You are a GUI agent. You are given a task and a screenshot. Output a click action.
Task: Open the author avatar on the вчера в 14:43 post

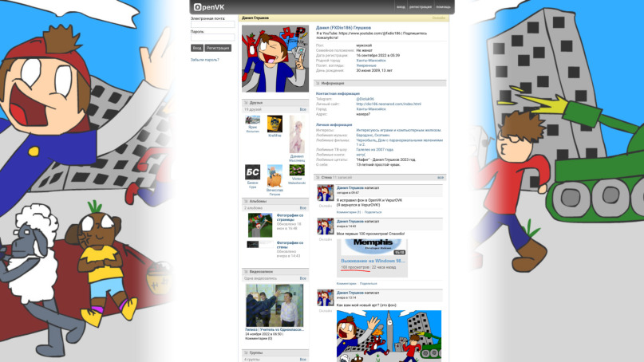pyautogui.click(x=326, y=226)
